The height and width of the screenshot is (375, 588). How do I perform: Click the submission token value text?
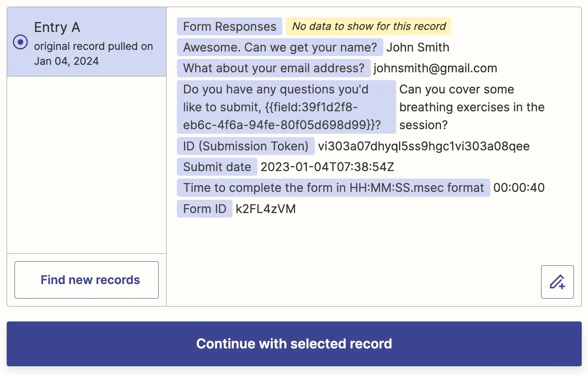(x=424, y=146)
